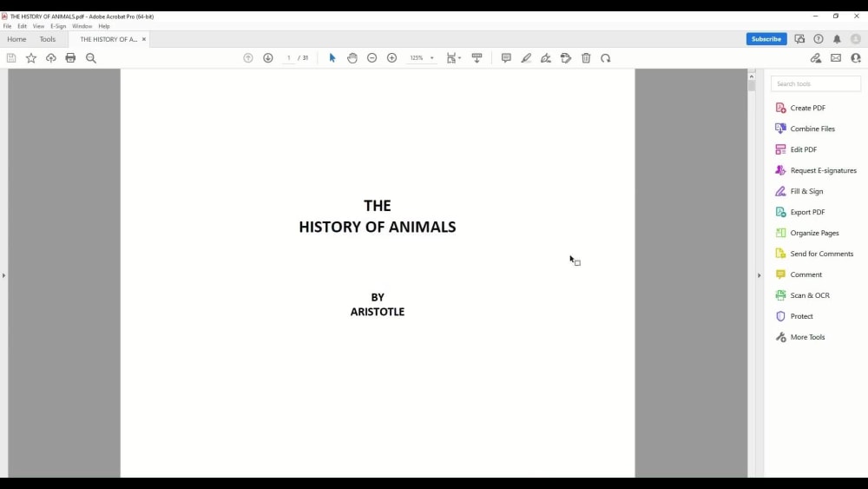Click the scrolling mode keyboard icon
This screenshot has width=868, height=489.
click(x=477, y=58)
